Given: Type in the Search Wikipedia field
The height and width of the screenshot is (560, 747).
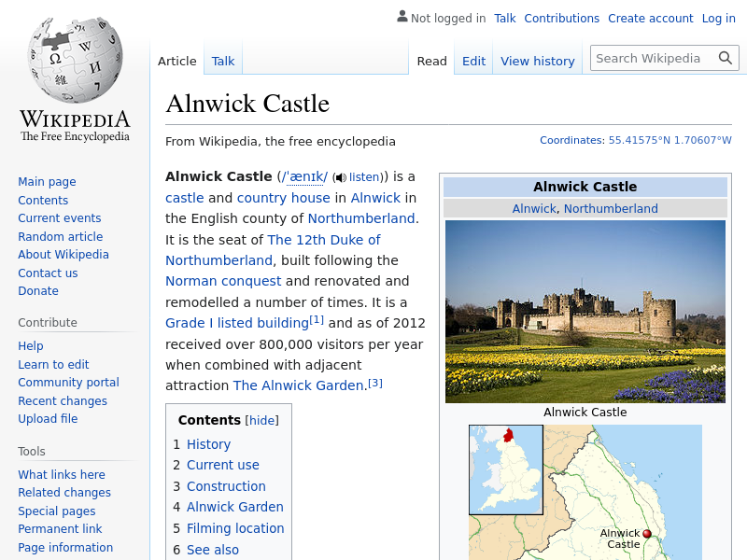Looking at the screenshot, I should click(652, 58).
